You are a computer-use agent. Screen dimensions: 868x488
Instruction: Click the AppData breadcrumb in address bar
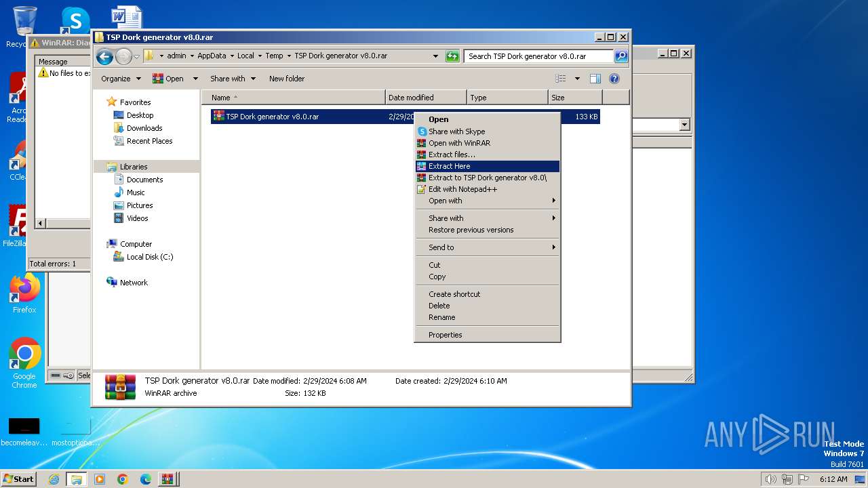[212, 56]
